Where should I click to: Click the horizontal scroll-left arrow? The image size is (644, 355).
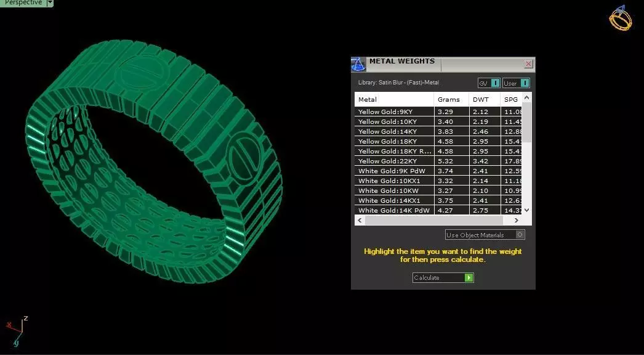(360, 220)
